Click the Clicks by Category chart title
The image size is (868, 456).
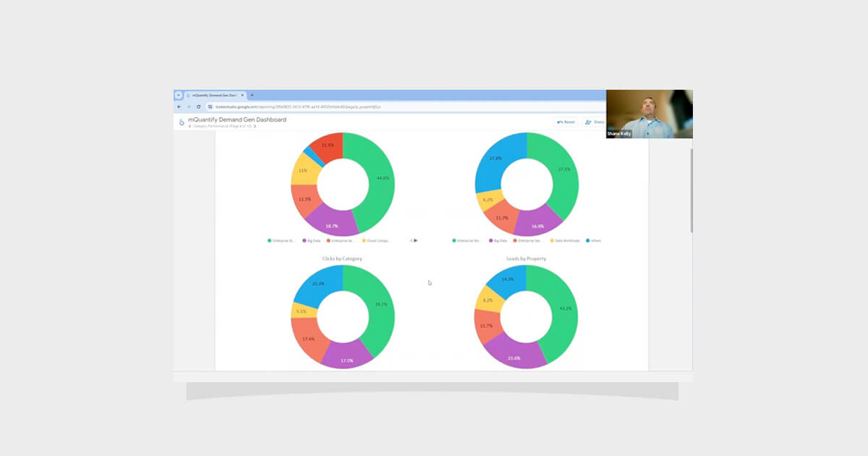[x=343, y=258]
